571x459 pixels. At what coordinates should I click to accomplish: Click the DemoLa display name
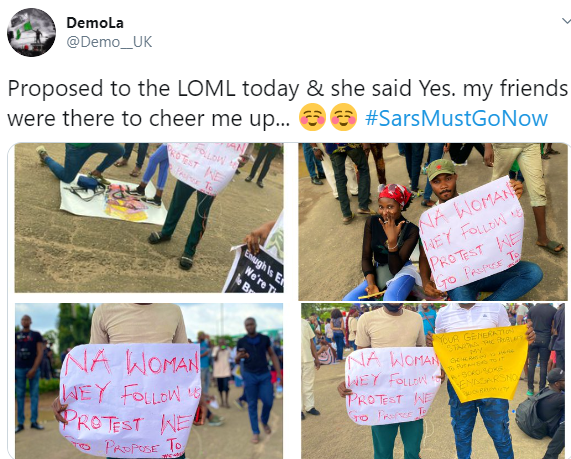coord(95,23)
